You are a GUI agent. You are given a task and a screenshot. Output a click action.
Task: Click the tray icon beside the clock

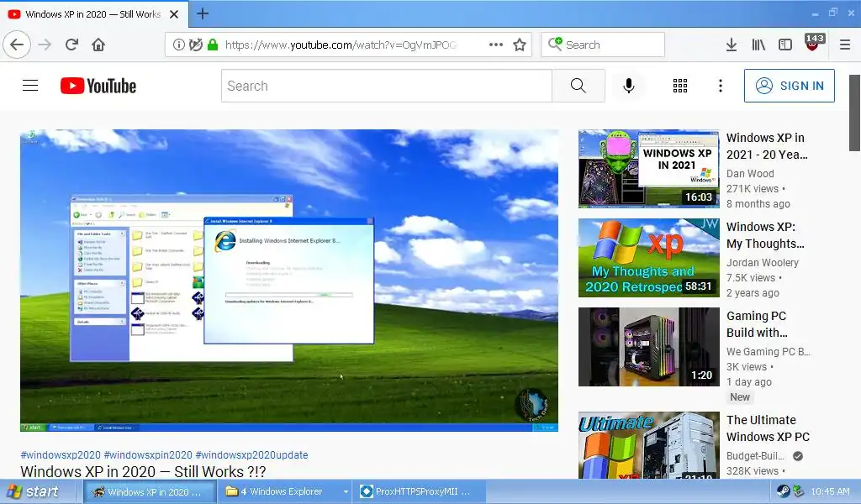tap(799, 491)
